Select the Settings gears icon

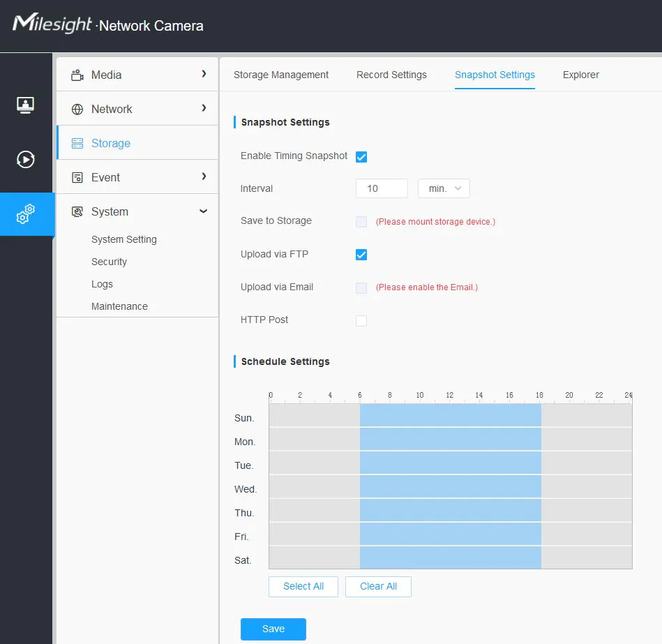[x=25, y=214]
